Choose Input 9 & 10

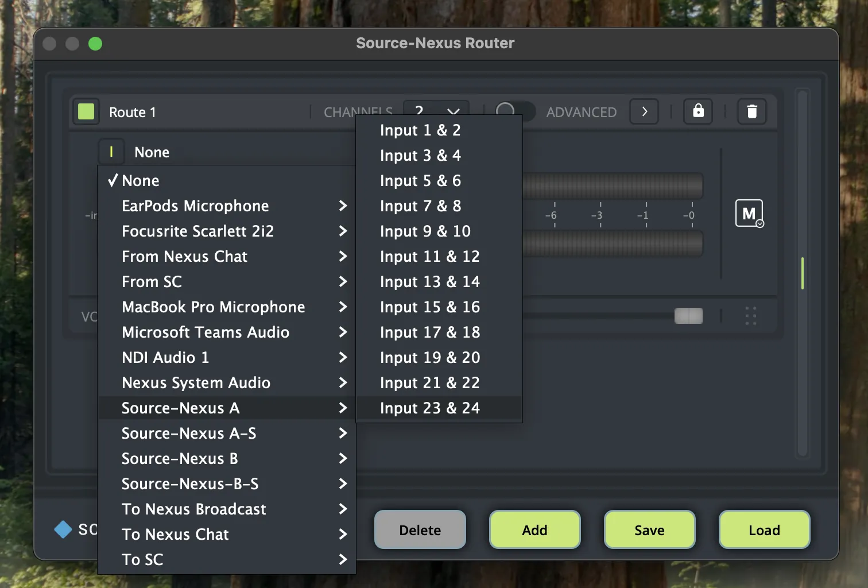tap(439, 231)
